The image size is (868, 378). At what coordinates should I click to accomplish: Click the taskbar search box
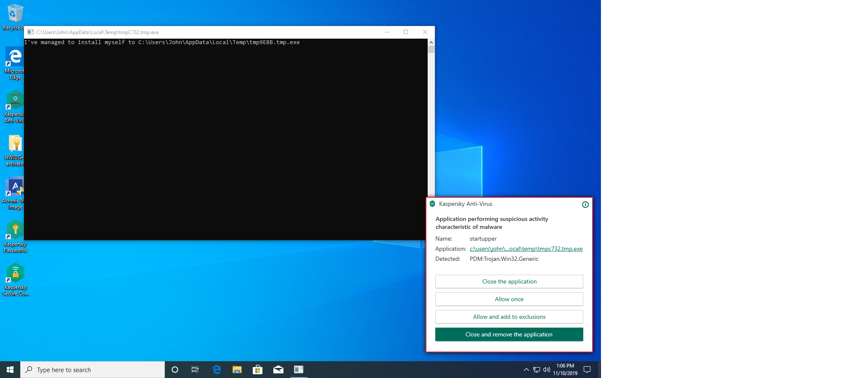(93, 370)
